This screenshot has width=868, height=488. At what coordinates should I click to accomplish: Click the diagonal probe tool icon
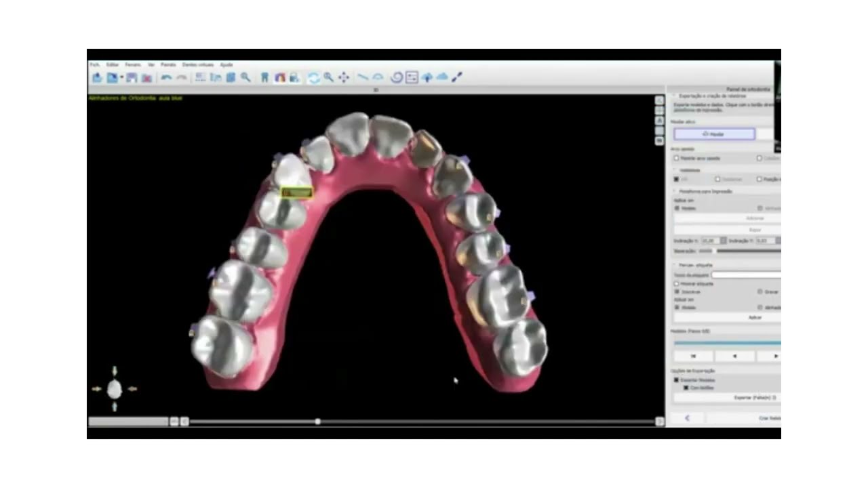[457, 78]
